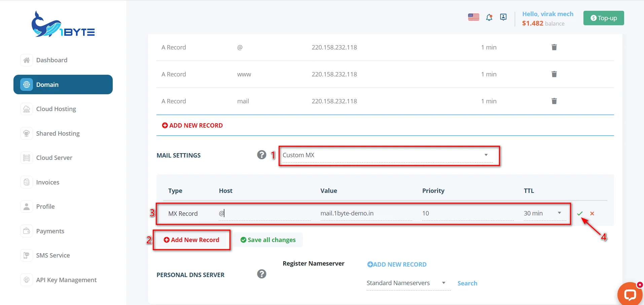
Task: Click the Shared Hosting icon
Action: (27, 134)
